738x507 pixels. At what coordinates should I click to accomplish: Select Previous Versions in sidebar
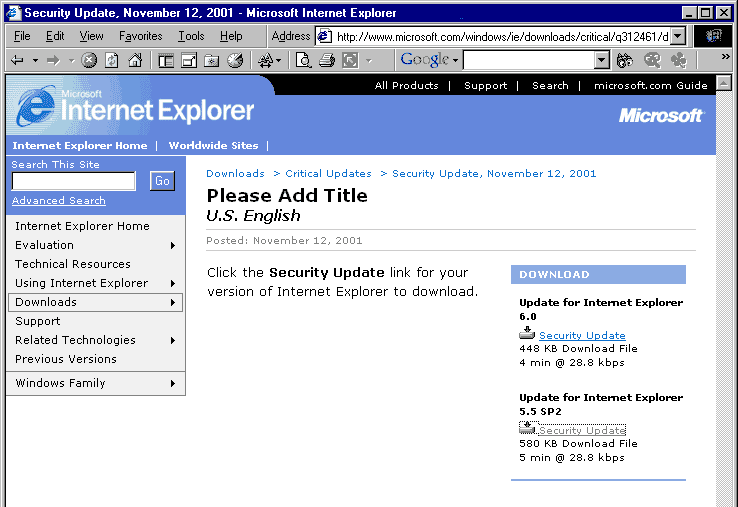coord(66,359)
